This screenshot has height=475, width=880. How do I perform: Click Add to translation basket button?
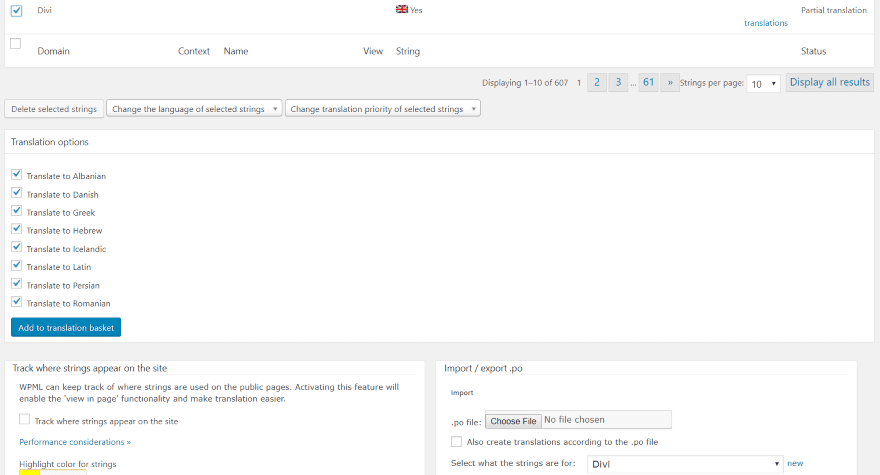(66, 327)
